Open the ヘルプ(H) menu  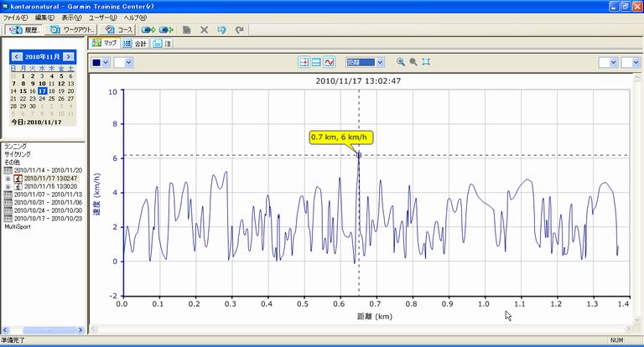click(x=135, y=18)
